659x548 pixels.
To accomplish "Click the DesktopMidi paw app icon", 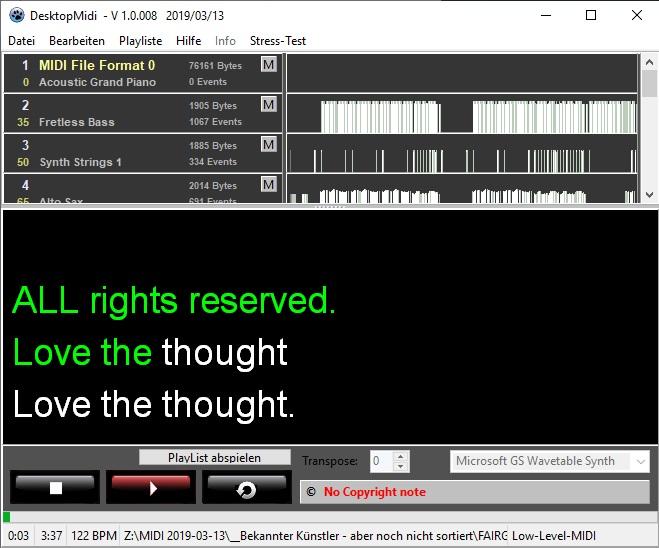I will [17, 16].
